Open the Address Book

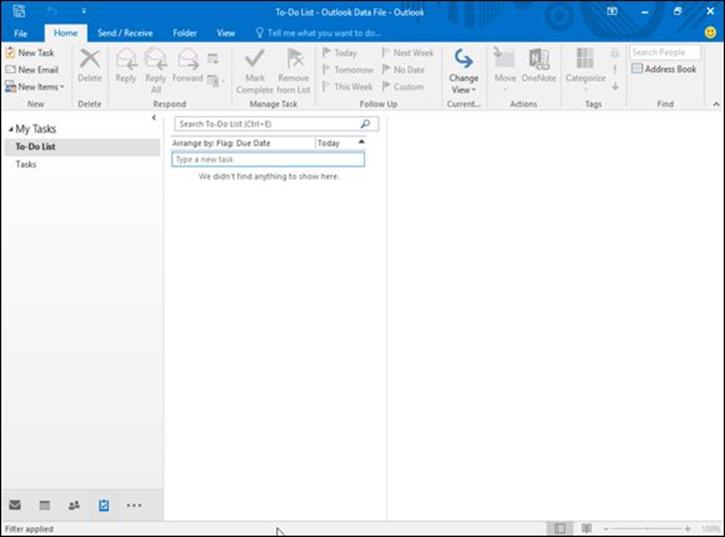click(664, 69)
